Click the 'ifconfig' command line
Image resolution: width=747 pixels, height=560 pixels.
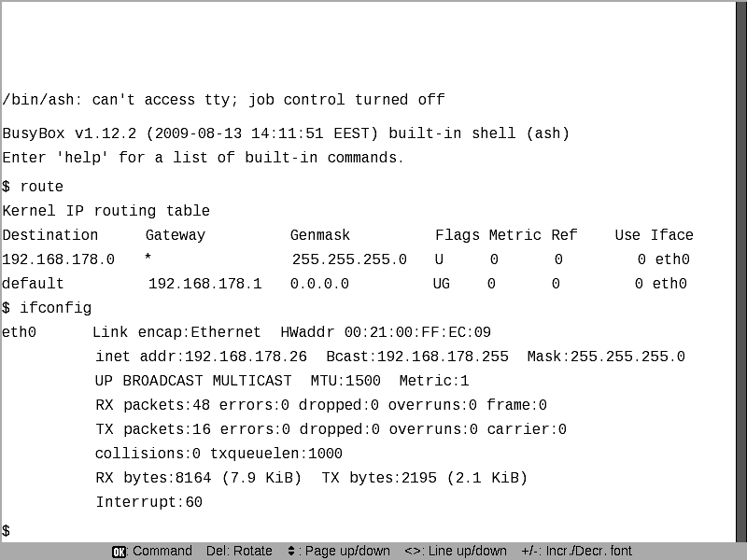[47, 308]
